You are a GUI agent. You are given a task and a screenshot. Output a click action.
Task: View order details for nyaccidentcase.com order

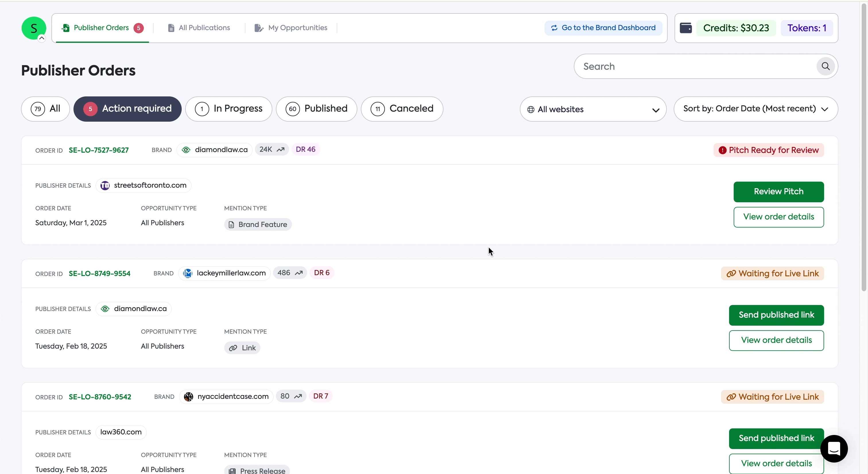776,464
